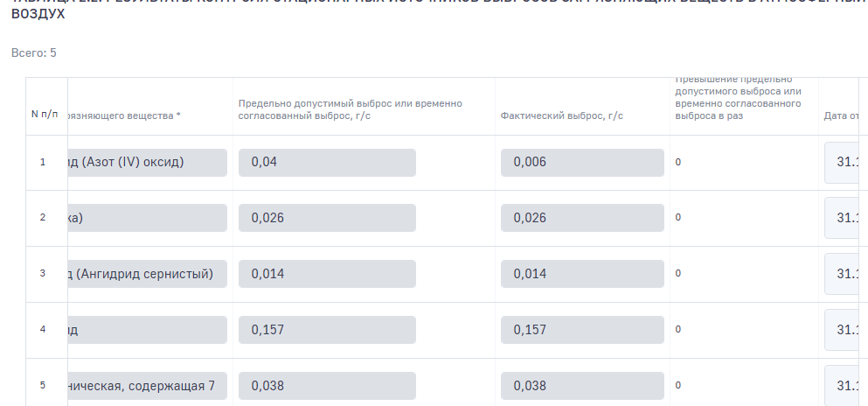Select the "Предельно допустимый выброс" column header
Image resolution: width=868 pixels, height=406 pixels.
click(350, 109)
